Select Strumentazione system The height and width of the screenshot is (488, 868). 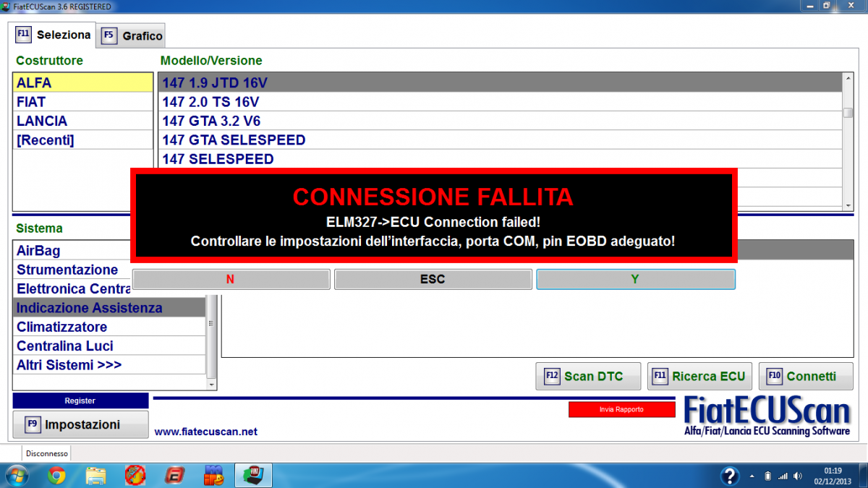tap(72, 270)
